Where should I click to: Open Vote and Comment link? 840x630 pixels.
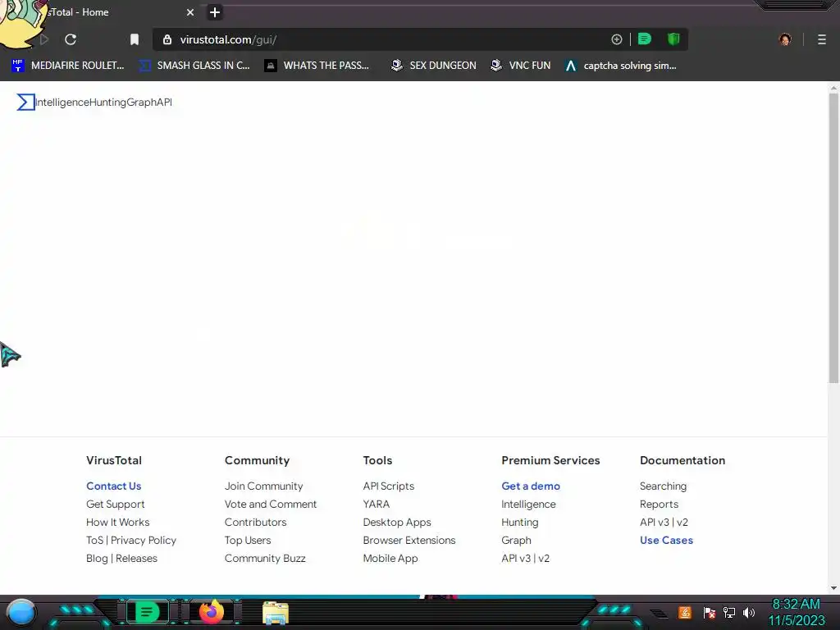(x=271, y=504)
